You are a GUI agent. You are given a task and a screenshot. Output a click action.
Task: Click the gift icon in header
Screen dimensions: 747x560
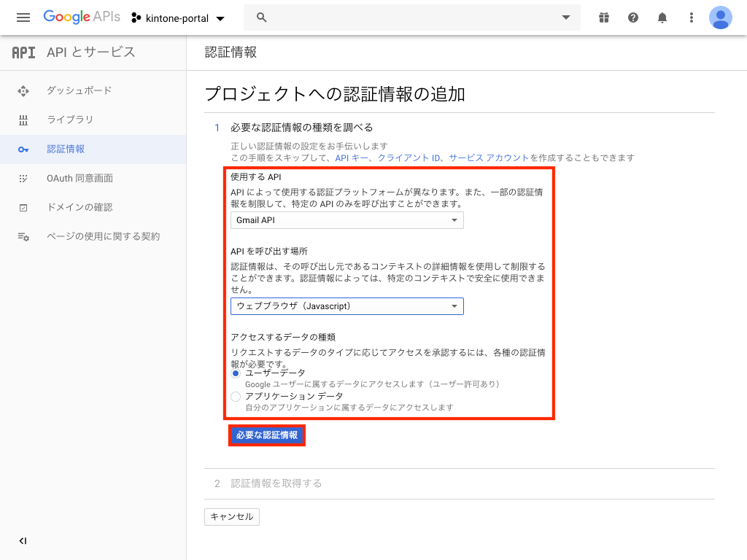(x=603, y=17)
